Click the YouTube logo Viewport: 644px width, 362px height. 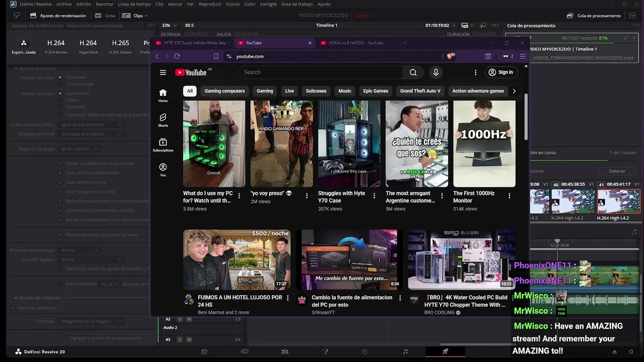[x=191, y=72]
